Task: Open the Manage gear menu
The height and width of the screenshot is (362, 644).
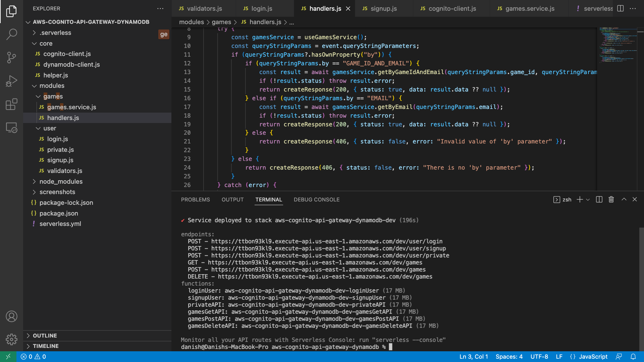Action: click(x=11, y=339)
